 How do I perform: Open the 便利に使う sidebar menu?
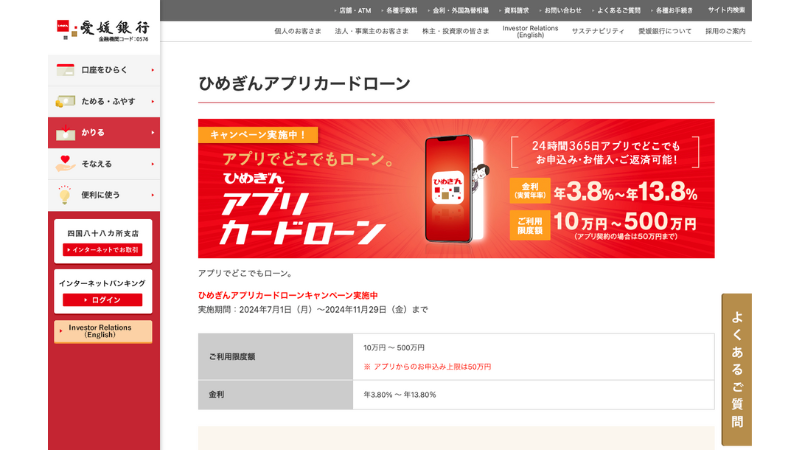tap(104, 195)
